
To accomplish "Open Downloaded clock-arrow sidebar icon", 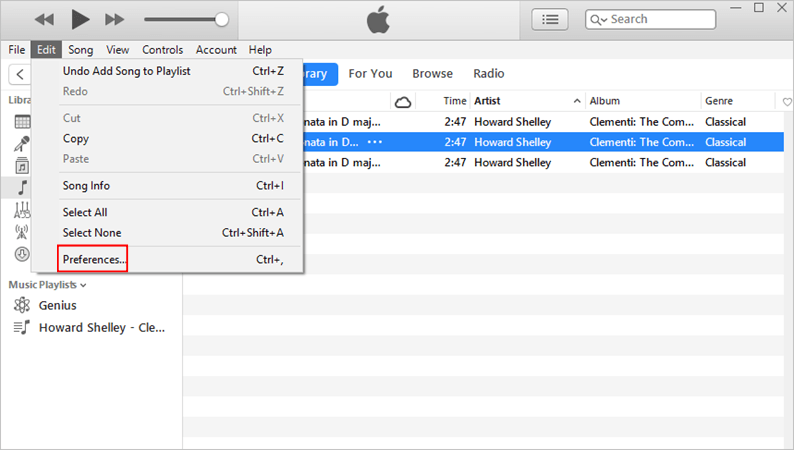I will click(x=22, y=254).
